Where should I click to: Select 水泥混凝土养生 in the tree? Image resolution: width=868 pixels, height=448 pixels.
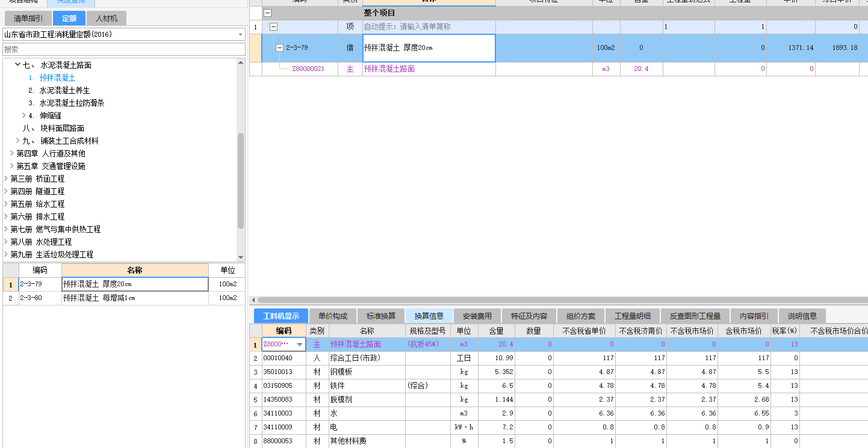click(64, 90)
